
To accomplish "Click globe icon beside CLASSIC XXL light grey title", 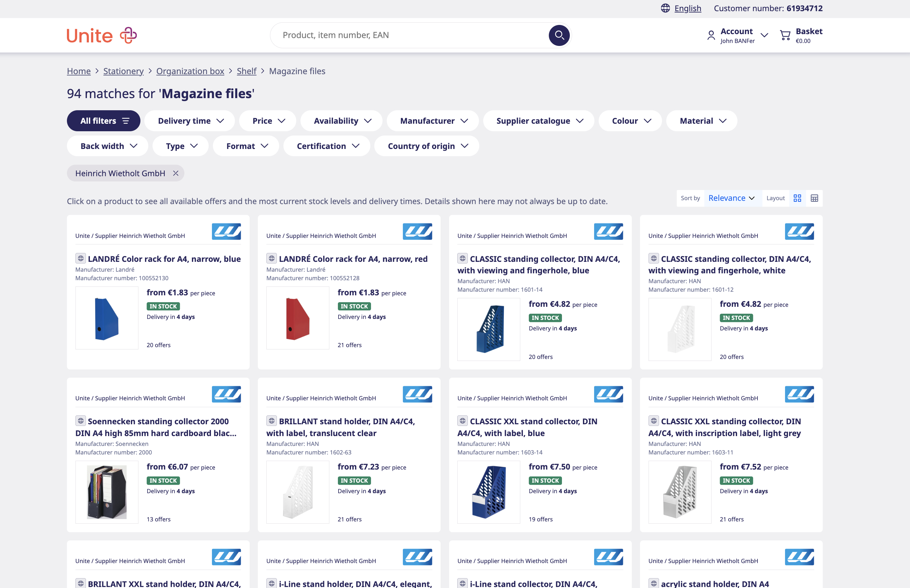I will tap(653, 421).
